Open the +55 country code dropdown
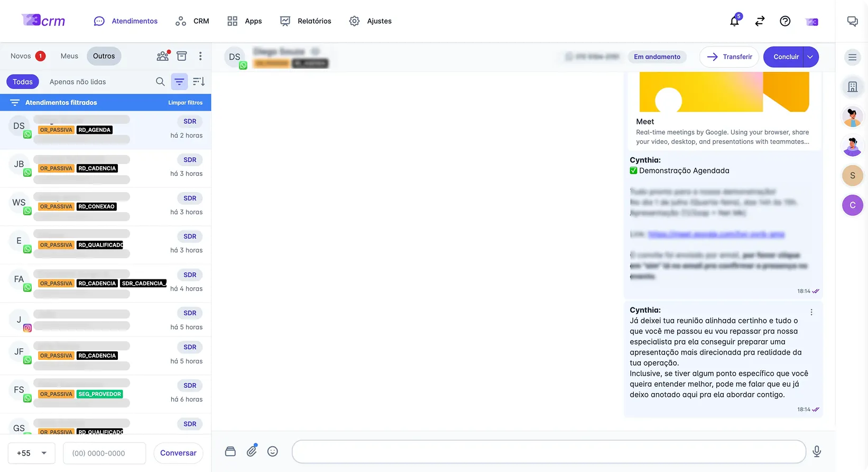 (32, 453)
